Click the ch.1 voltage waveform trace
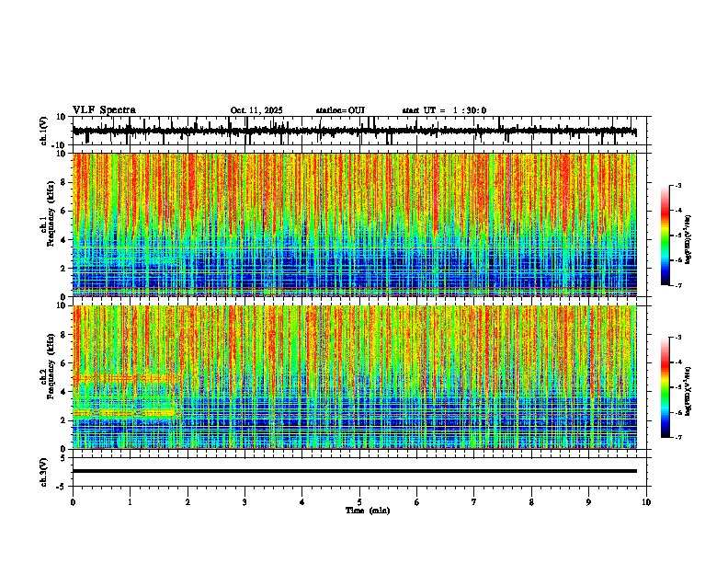 354,132
